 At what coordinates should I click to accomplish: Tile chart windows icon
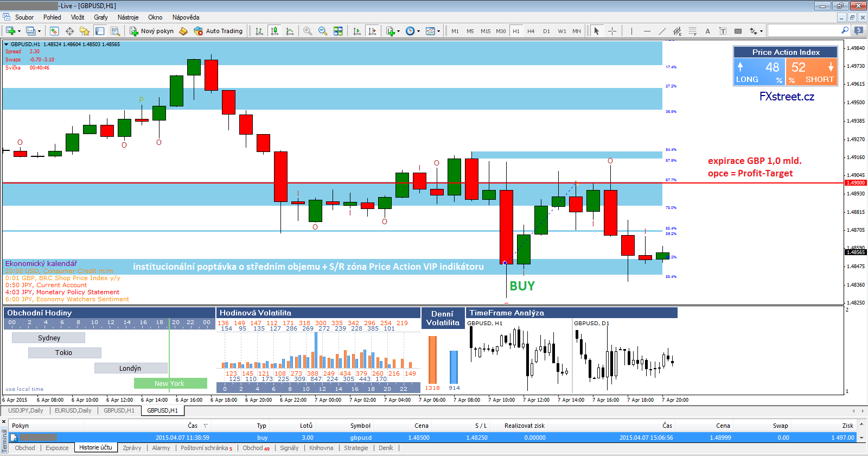pos(338,31)
